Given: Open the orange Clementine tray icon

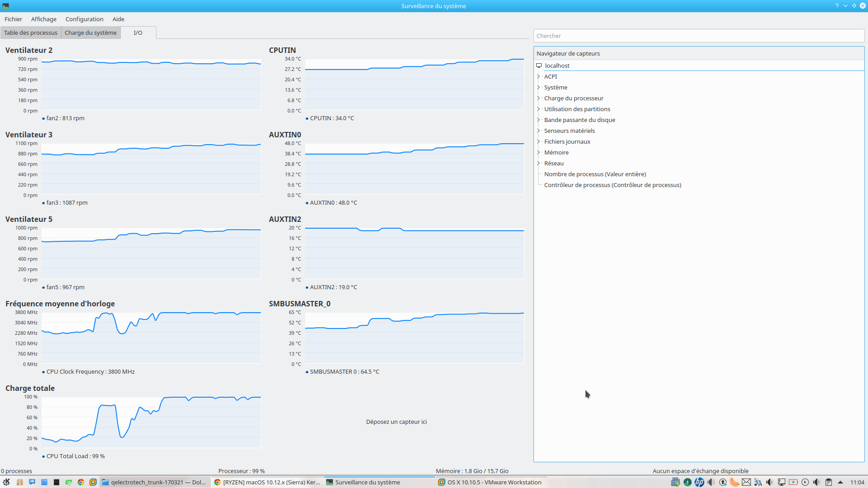Looking at the screenshot, I should [735, 482].
